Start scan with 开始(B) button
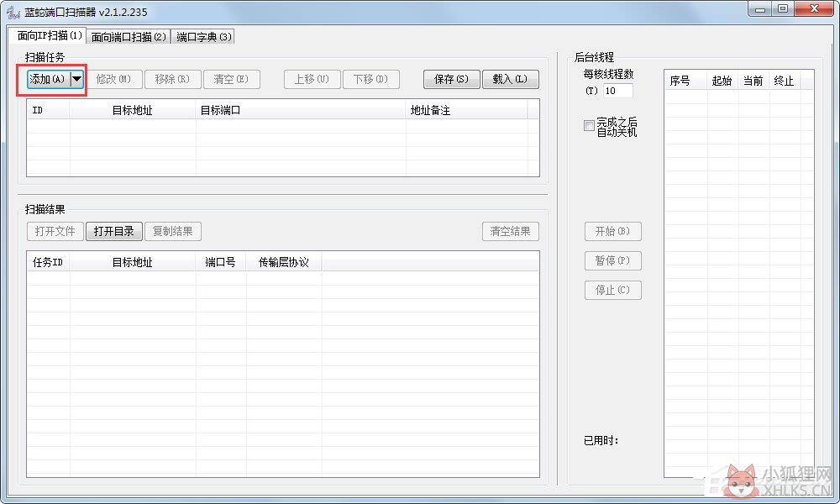The width and height of the screenshot is (840, 504). [x=613, y=231]
